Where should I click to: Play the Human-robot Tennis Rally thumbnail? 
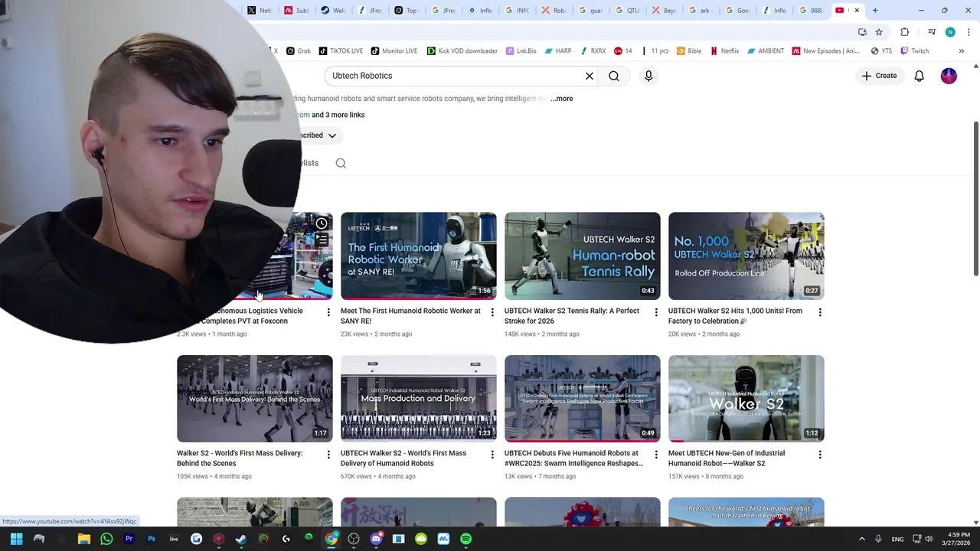[x=582, y=256]
